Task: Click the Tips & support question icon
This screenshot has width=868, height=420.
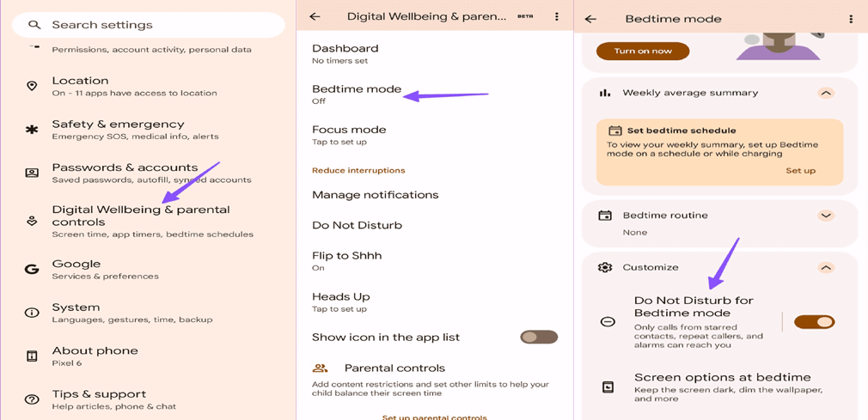Action: click(32, 399)
